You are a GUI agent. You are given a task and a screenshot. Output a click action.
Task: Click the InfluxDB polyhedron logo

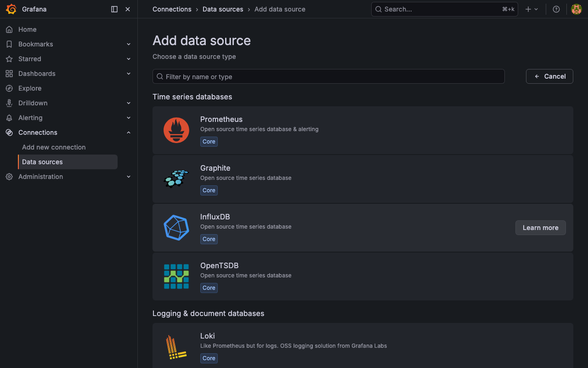coord(176,228)
